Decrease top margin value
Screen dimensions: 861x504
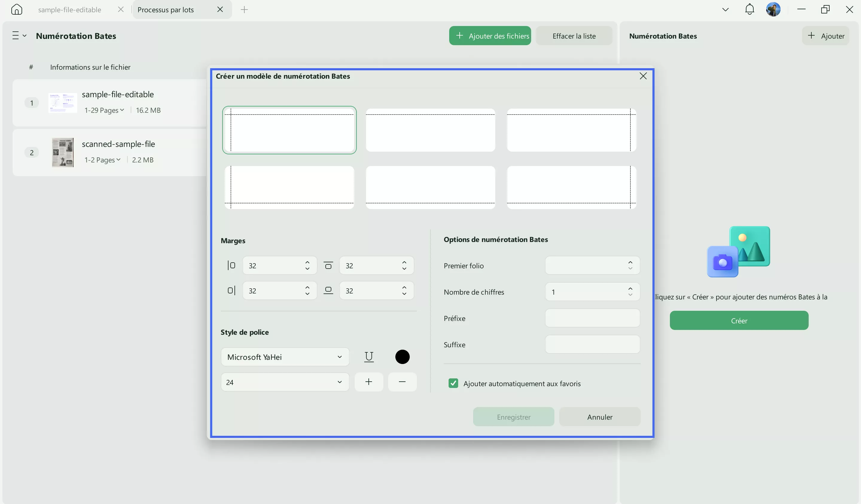click(x=404, y=269)
